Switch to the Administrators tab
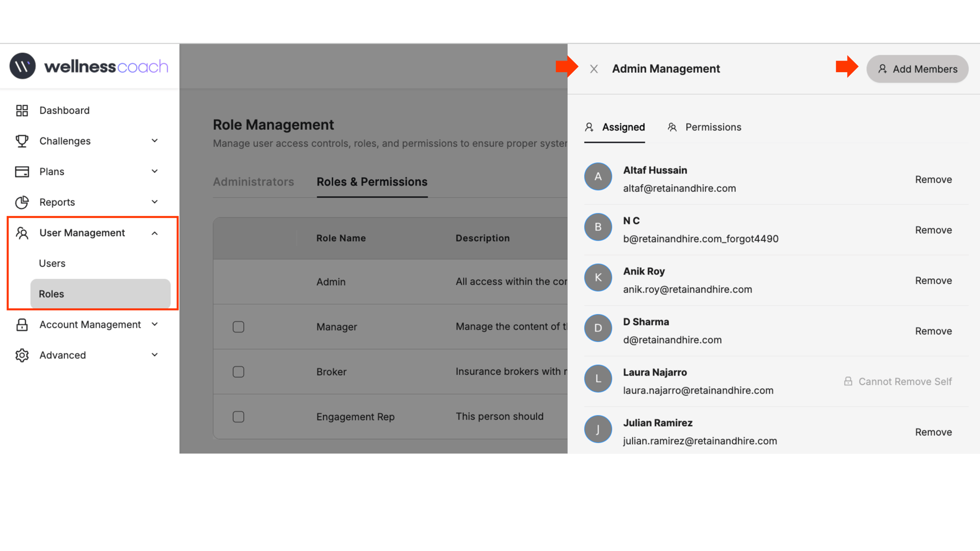 (x=254, y=182)
